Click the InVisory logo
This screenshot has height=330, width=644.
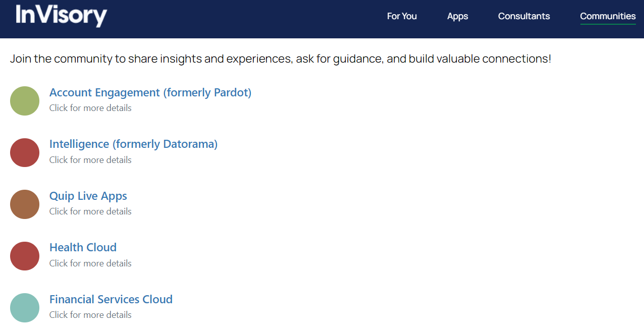tap(61, 16)
